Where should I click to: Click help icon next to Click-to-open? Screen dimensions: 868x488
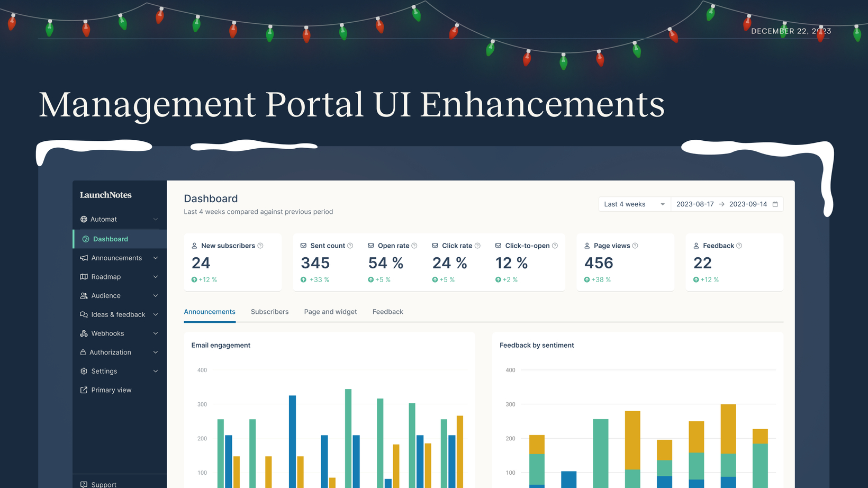point(555,246)
